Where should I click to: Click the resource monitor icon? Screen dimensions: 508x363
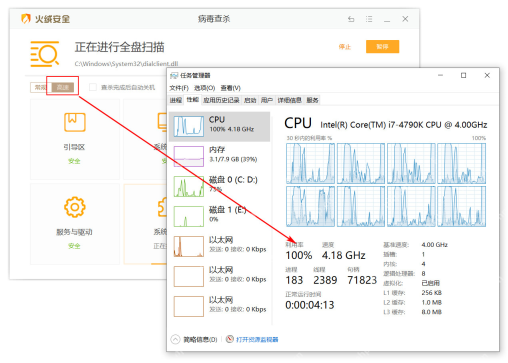[230, 339]
